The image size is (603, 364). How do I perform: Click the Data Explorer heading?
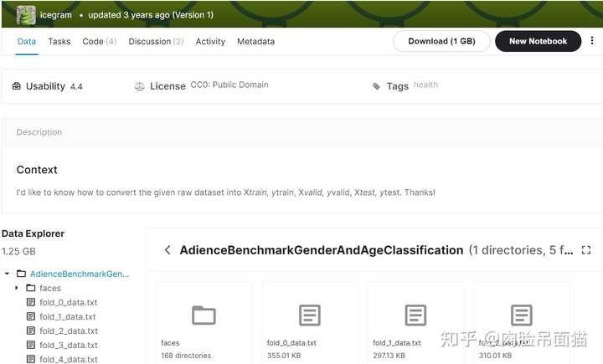[x=33, y=233]
